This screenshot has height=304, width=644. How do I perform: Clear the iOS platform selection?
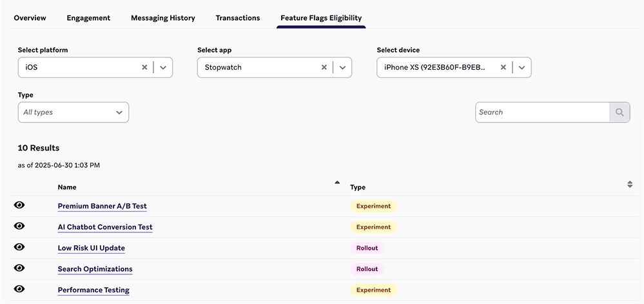click(144, 67)
